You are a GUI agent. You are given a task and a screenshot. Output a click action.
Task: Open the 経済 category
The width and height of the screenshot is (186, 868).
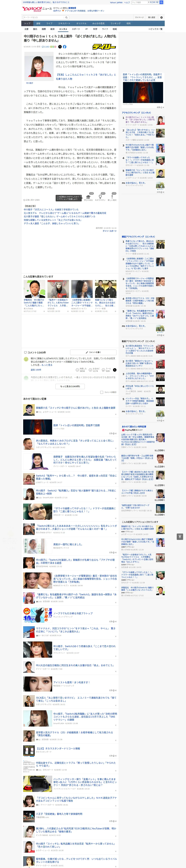pos(52,29)
